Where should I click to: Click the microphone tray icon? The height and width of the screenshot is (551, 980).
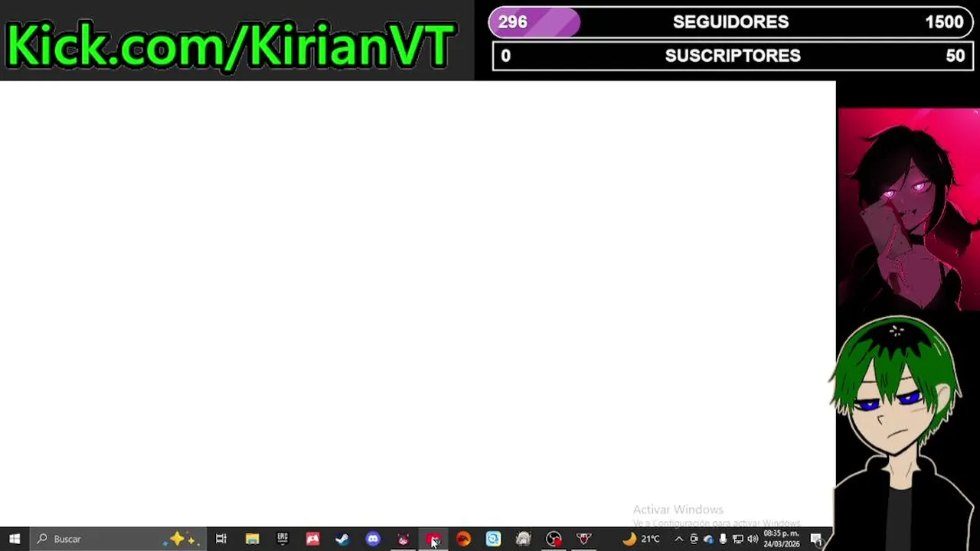click(x=723, y=539)
